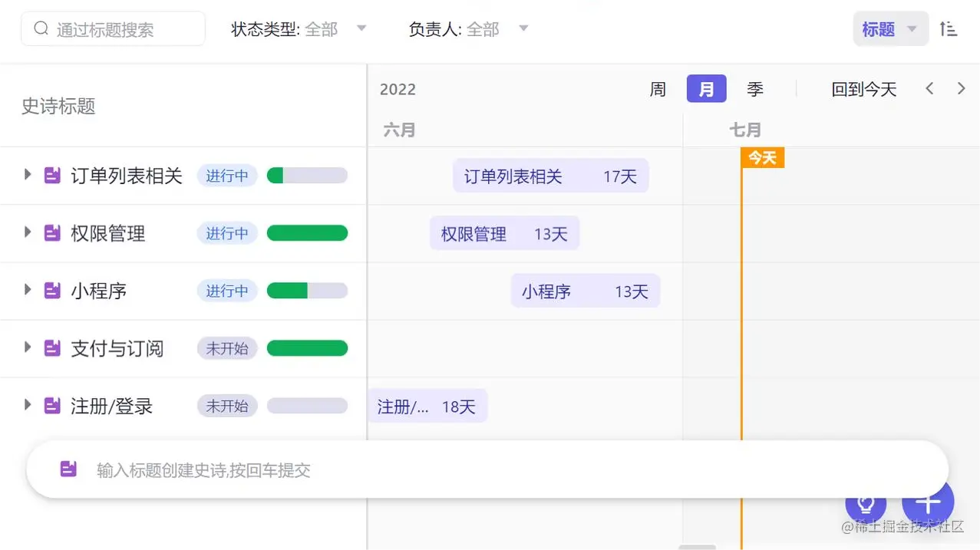The height and width of the screenshot is (550, 980).
Task: Click the hierarchy sort icon at top right
Action: point(949,28)
